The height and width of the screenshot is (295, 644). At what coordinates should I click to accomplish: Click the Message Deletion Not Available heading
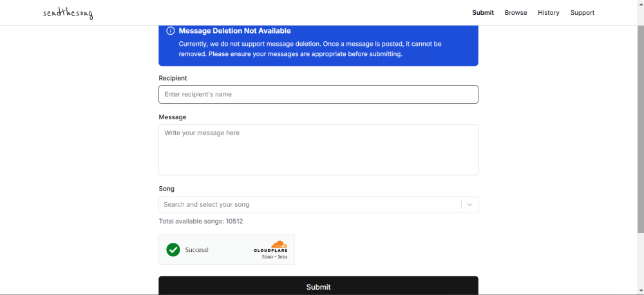pos(234,31)
